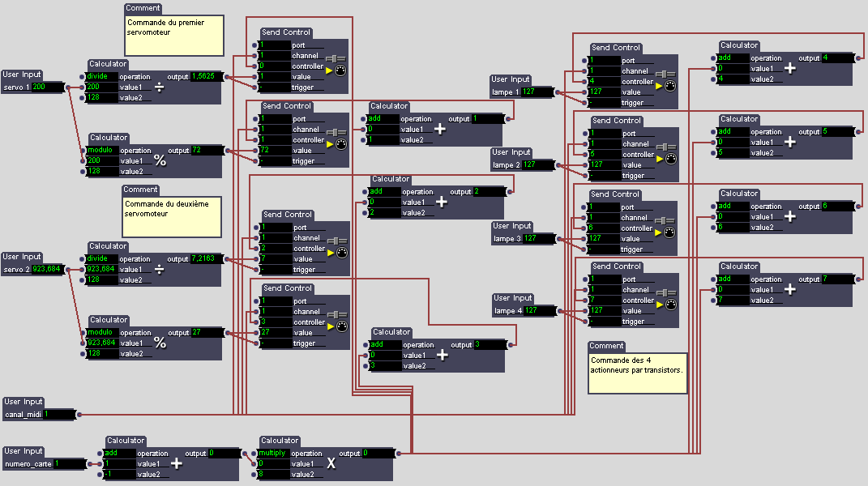
Task: Click the percent symbol in the modulo Calculator outputting 72
Action: click(x=160, y=160)
